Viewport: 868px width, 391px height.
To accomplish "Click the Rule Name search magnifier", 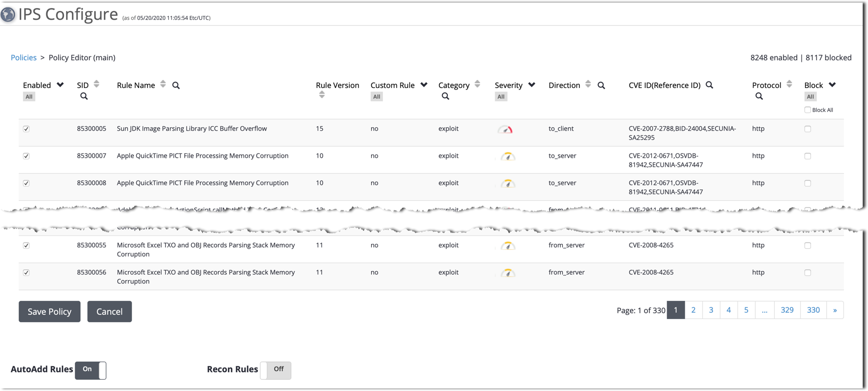I will coord(176,85).
